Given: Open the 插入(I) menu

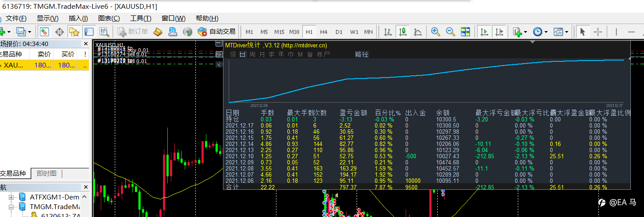Looking at the screenshot, I should point(78,18).
